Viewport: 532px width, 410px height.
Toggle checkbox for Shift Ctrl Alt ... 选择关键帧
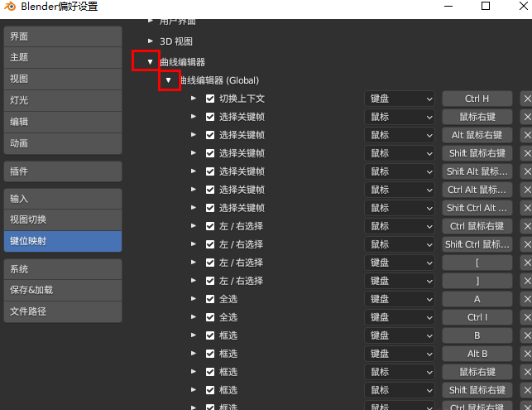210,208
